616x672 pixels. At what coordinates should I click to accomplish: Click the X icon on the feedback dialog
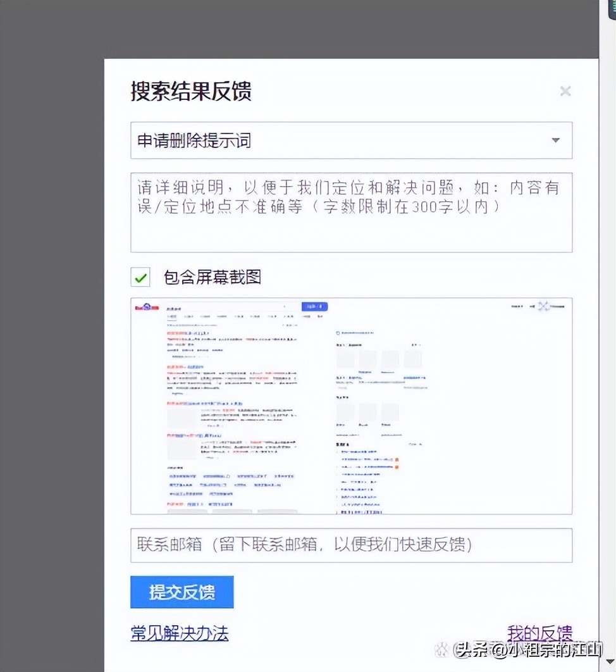[x=565, y=90]
